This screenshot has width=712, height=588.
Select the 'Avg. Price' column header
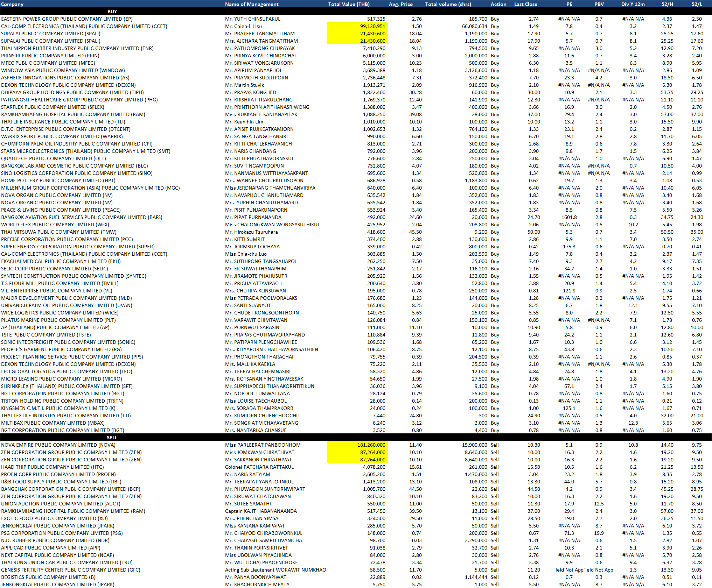(400, 4)
